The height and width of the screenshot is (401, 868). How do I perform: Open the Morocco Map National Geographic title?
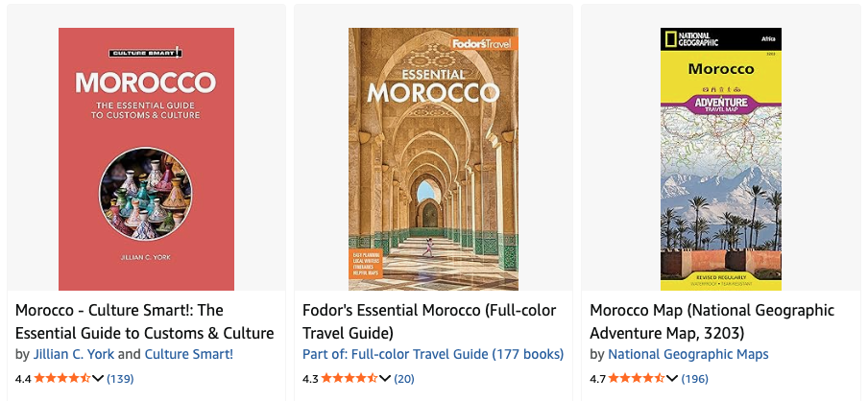[711, 321]
